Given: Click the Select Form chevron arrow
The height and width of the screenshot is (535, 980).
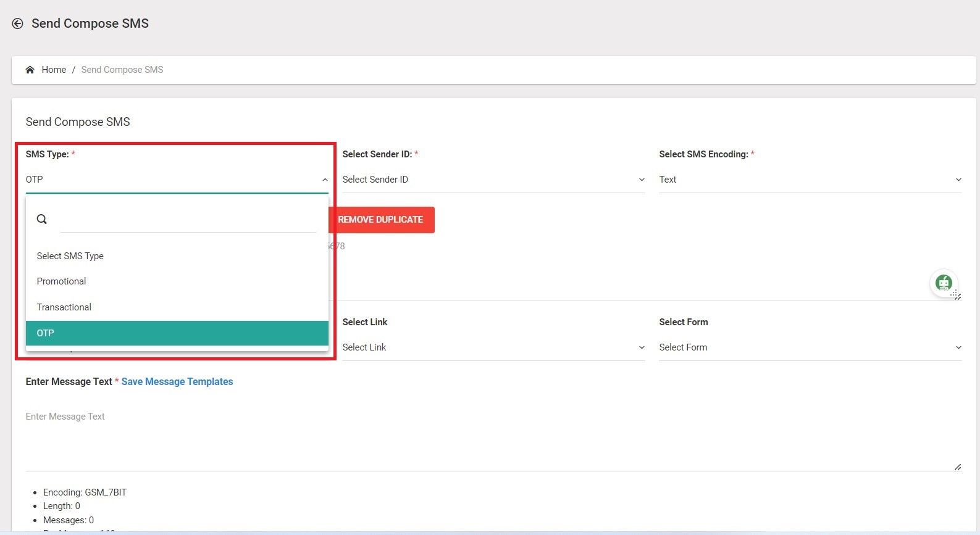Looking at the screenshot, I should point(958,347).
